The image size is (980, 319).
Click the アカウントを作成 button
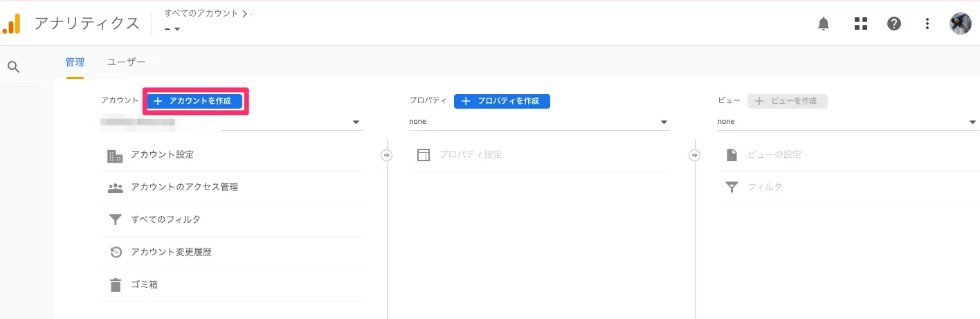[195, 101]
